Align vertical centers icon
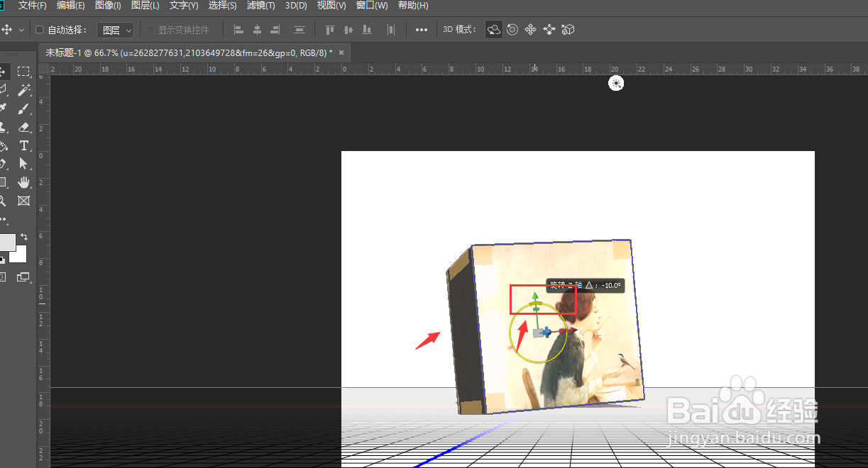The height and width of the screenshot is (468, 868). pos(348,30)
